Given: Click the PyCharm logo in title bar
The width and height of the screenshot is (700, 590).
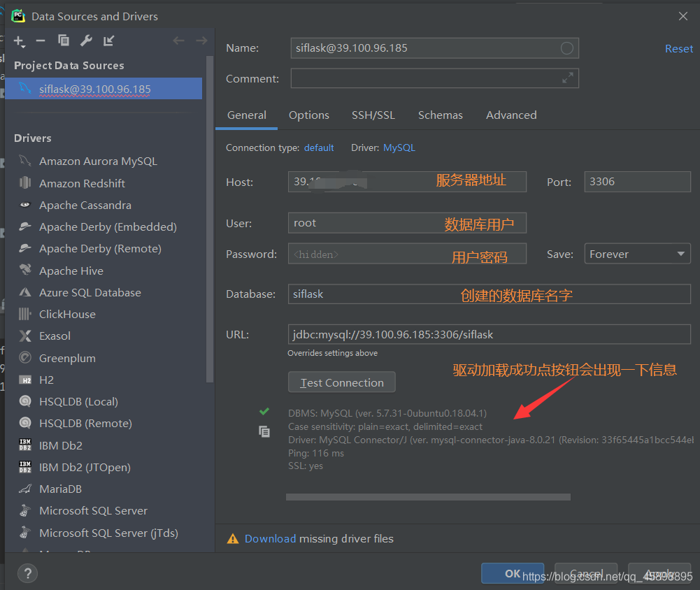Looking at the screenshot, I should click(x=18, y=16).
